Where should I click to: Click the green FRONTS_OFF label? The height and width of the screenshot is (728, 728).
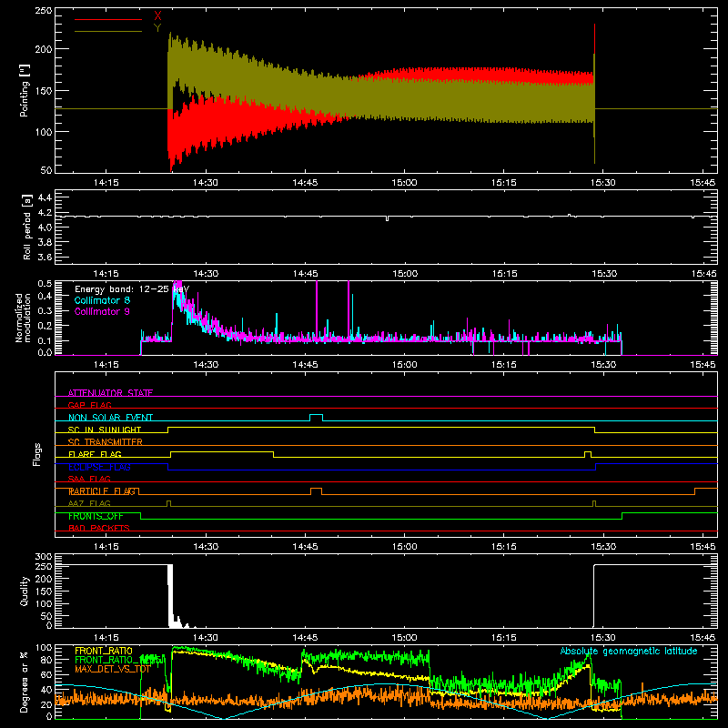click(96, 516)
